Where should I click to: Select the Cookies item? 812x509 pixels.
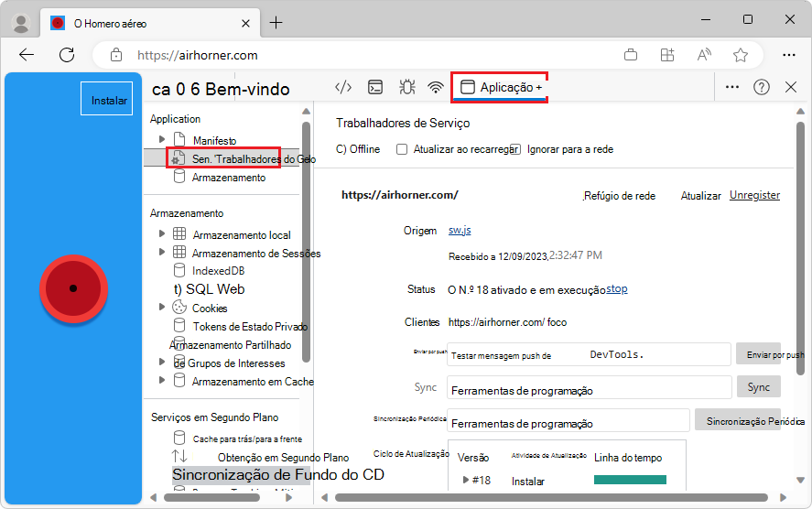coord(210,309)
